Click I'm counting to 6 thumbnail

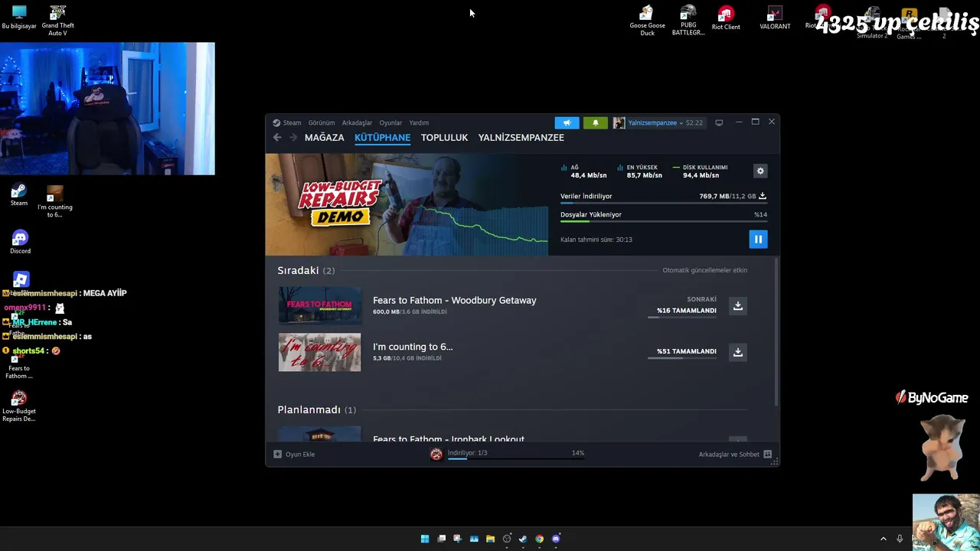tap(319, 352)
